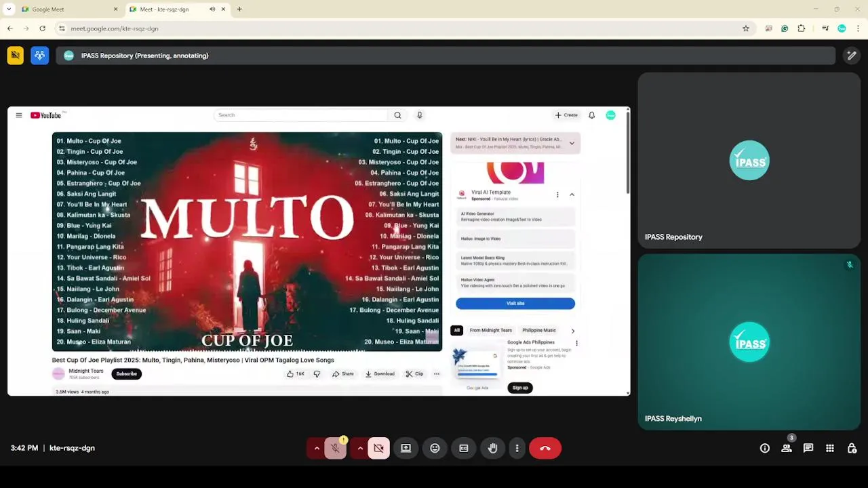Leave call with red hang-up button
Image resolution: width=868 pixels, height=488 pixels.
(545, 448)
